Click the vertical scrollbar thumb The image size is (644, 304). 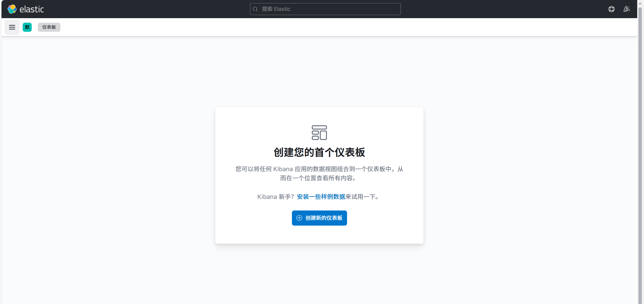(640, 151)
